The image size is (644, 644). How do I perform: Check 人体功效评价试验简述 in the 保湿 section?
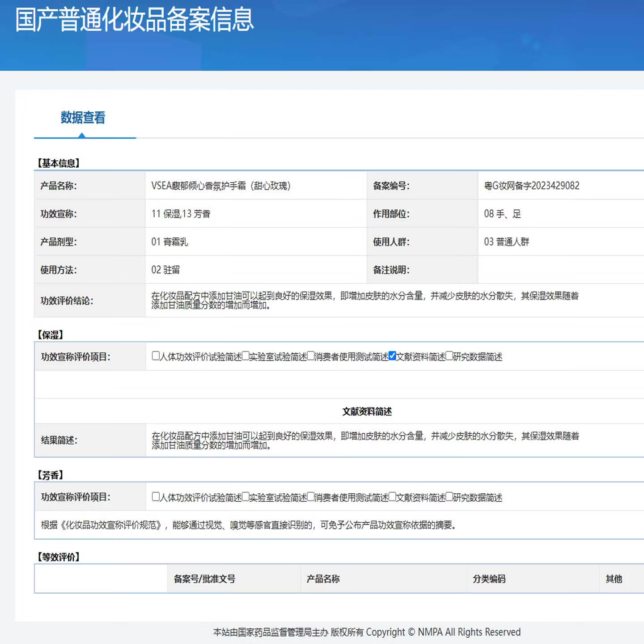point(156,356)
